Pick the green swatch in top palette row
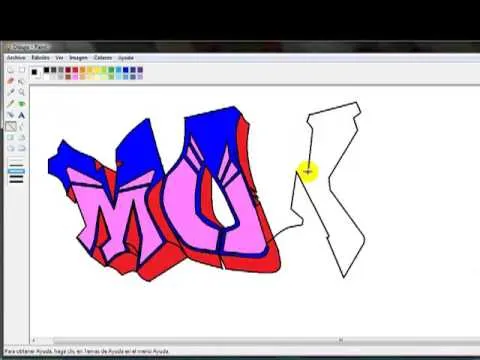 pos(111,70)
